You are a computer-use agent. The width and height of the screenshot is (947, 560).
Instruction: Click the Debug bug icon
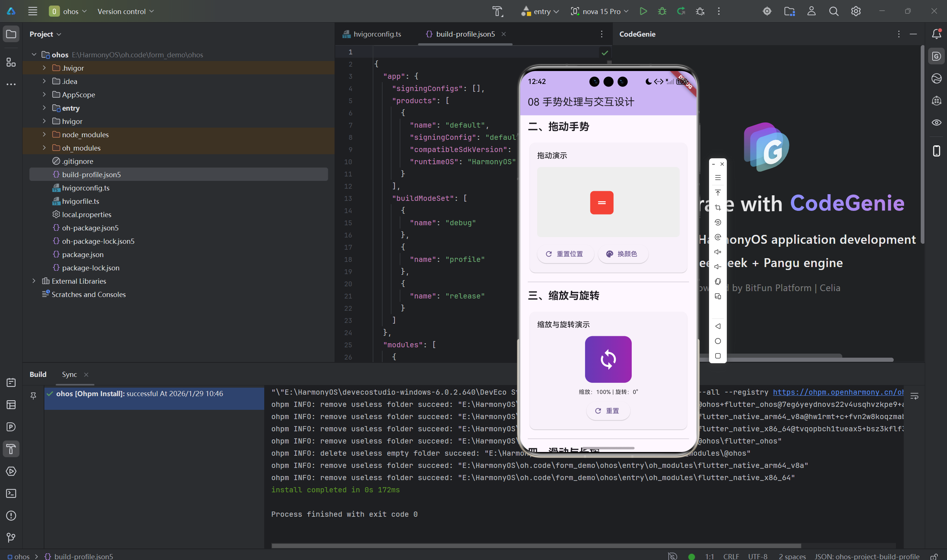click(x=662, y=11)
